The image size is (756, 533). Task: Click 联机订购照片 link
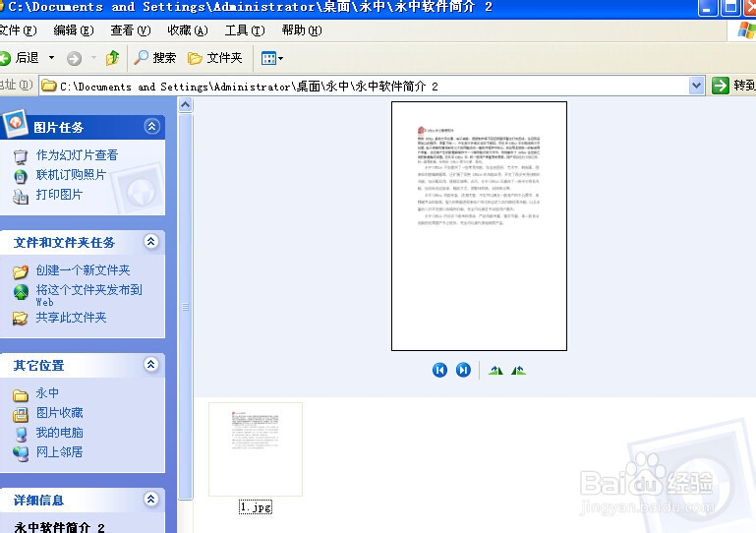pos(72,175)
